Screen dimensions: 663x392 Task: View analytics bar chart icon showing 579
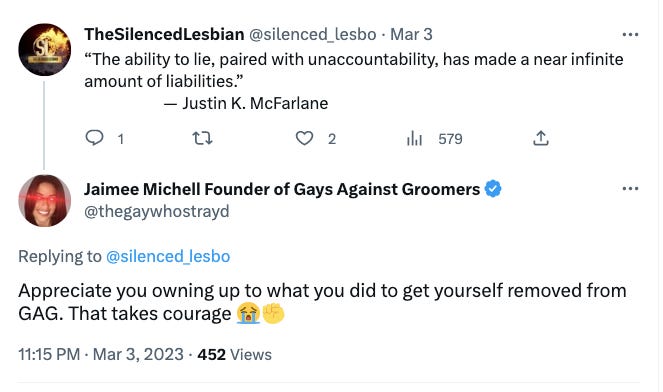414,138
